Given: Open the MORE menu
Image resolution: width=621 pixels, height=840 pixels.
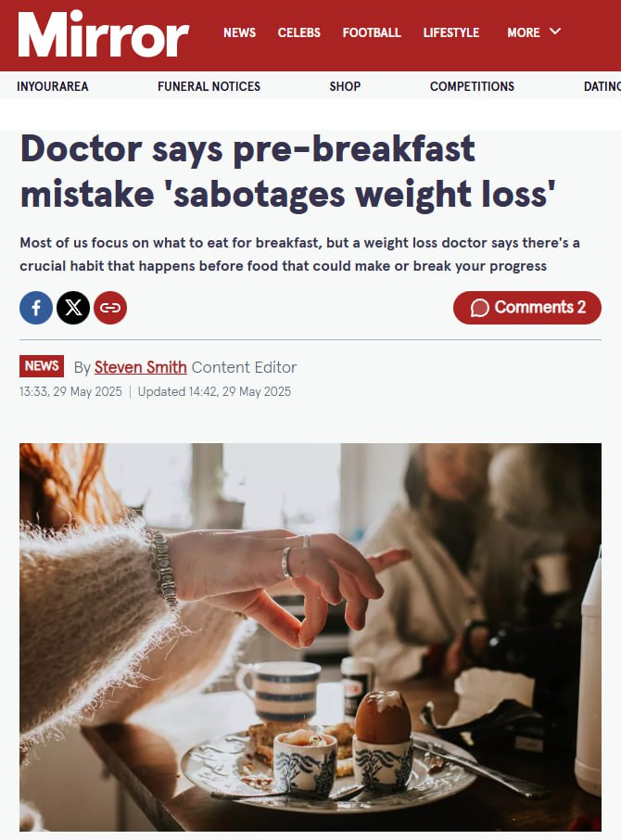Looking at the screenshot, I should point(534,32).
